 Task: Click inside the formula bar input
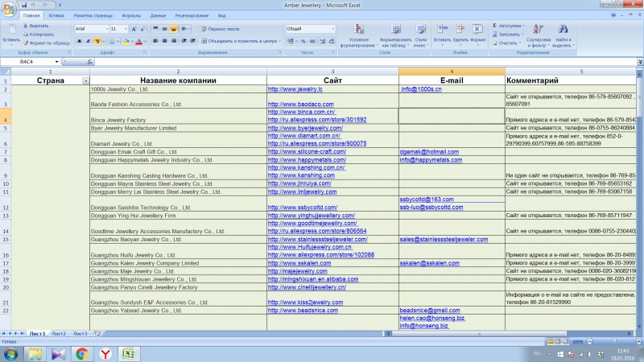pos(365,62)
